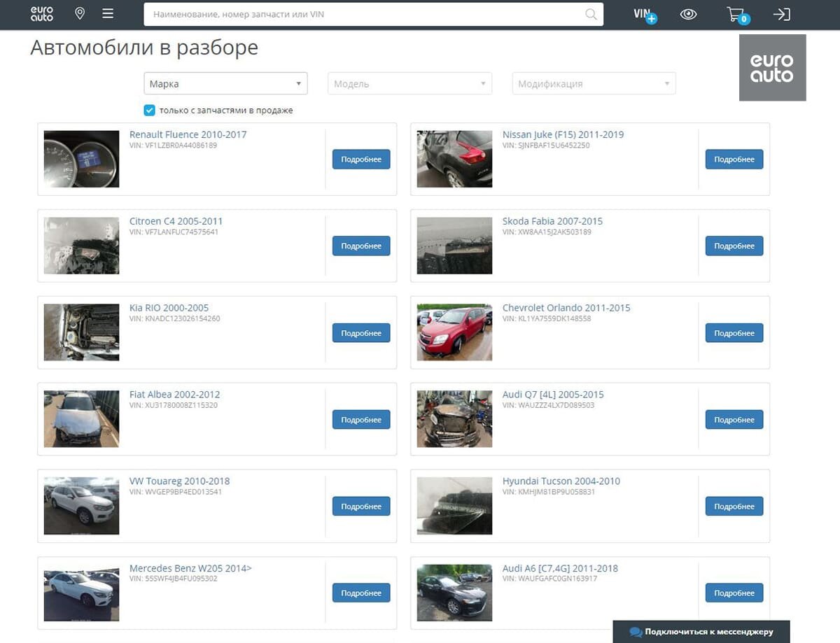840x643 pixels.
Task: Click the white VW Touareg thumbnail
Action: point(81,506)
